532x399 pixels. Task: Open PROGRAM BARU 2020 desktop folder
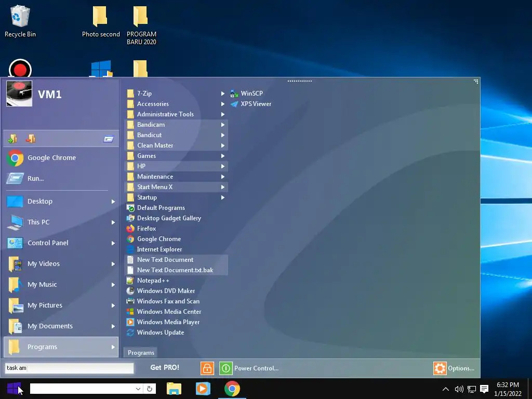pyautogui.click(x=141, y=25)
